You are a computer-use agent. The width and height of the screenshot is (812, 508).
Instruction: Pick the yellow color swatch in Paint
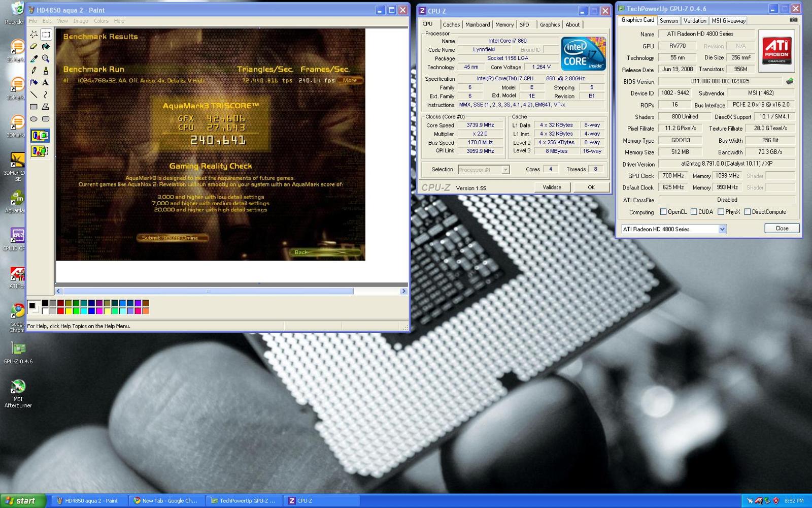pos(68,311)
